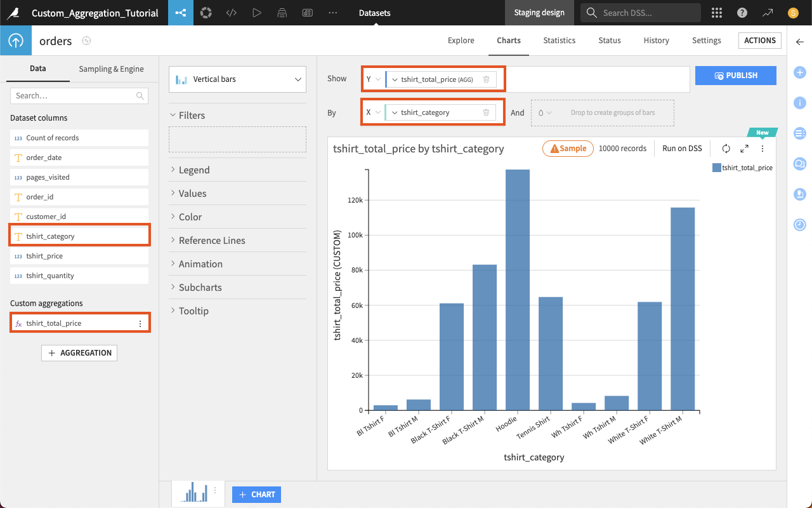
Task: Delete tshirt_total_price from Y axis
Action: [486, 79]
